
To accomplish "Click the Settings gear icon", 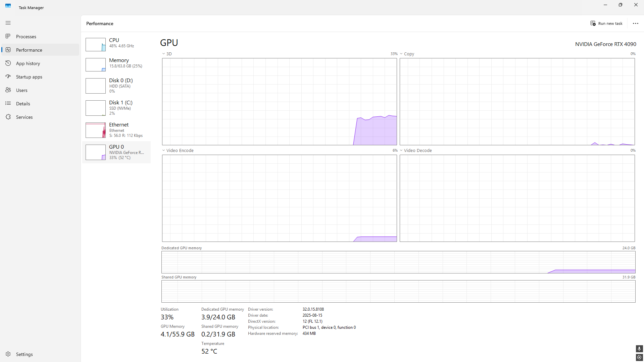I will tap(8, 354).
